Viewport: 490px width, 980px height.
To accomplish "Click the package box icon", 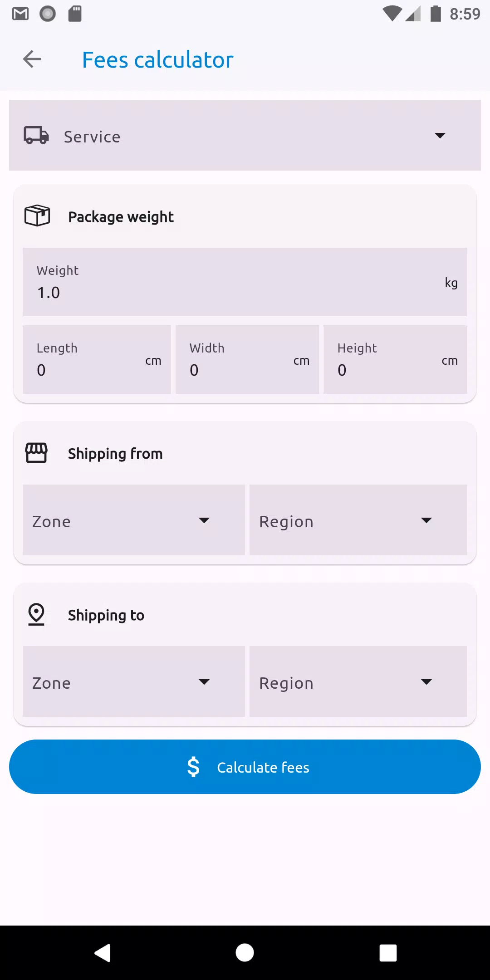I will coord(37,216).
